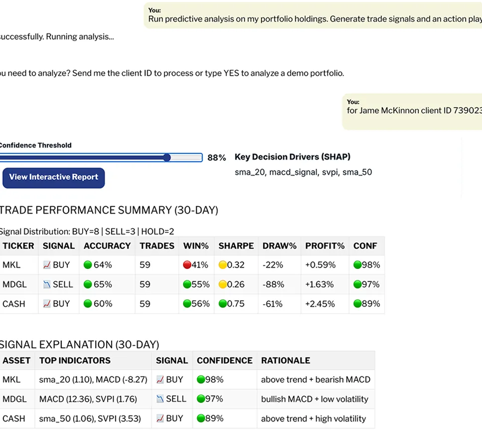482x448 pixels.
Task: Click the MDGL ticker in performance table
Action: coord(14,285)
